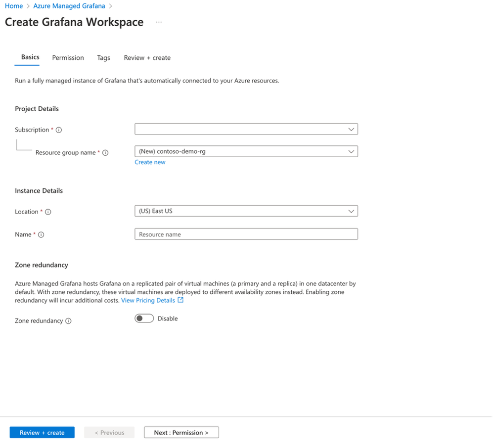
Task: Click the Previous button
Action: 109,433
